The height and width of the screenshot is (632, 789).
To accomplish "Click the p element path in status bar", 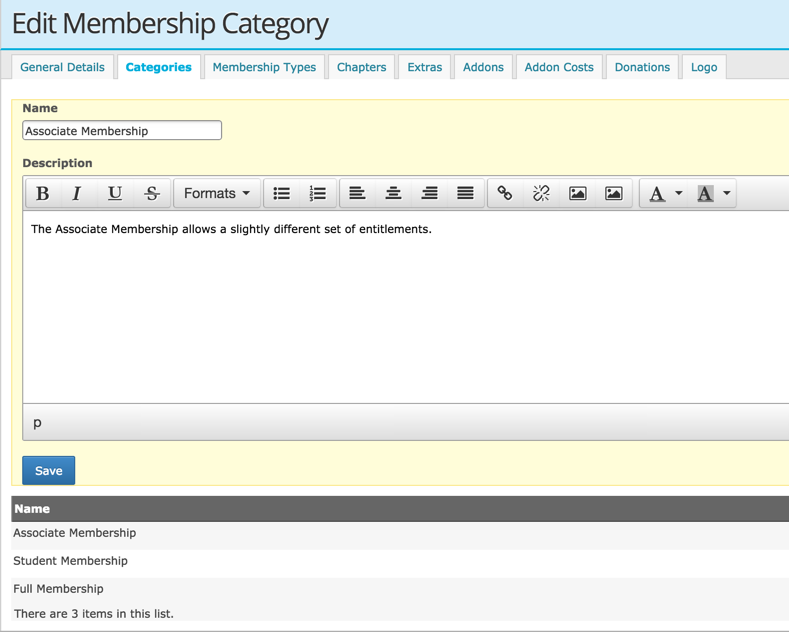I will coord(37,422).
